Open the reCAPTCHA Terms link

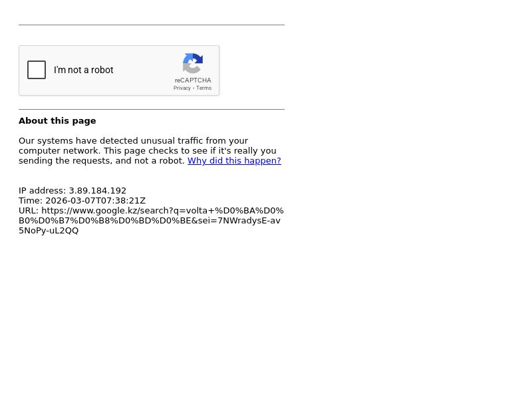click(x=203, y=88)
